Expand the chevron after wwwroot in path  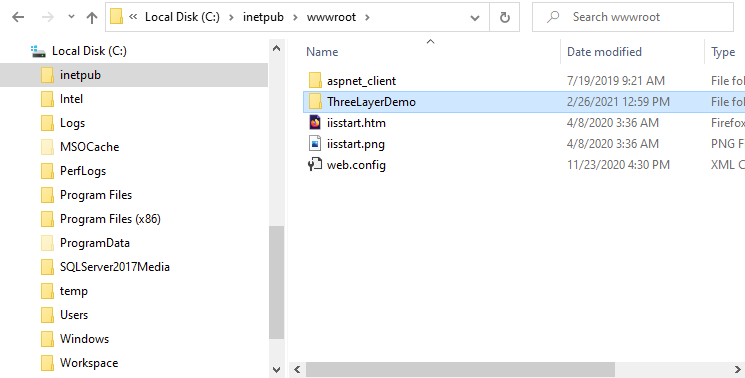tap(367, 18)
